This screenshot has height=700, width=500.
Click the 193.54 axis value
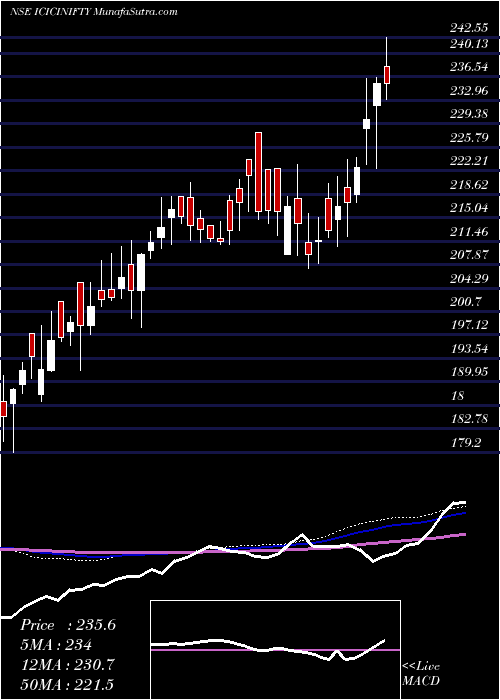(x=469, y=349)
